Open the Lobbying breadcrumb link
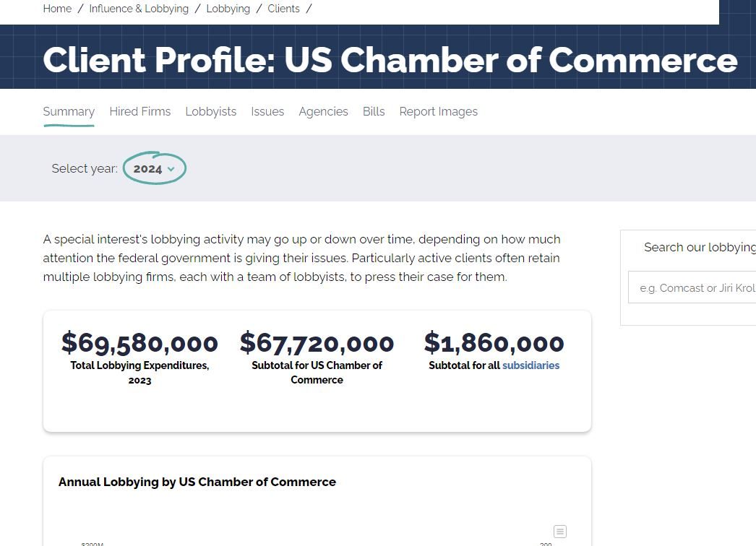 tap(228, 9)
